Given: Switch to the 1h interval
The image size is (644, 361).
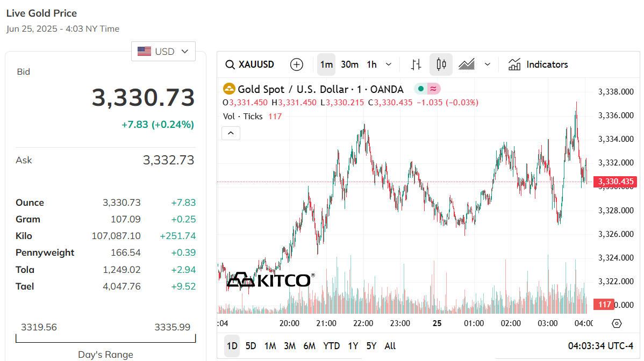Looking at the screenshot, I should [x=371, y=64].
